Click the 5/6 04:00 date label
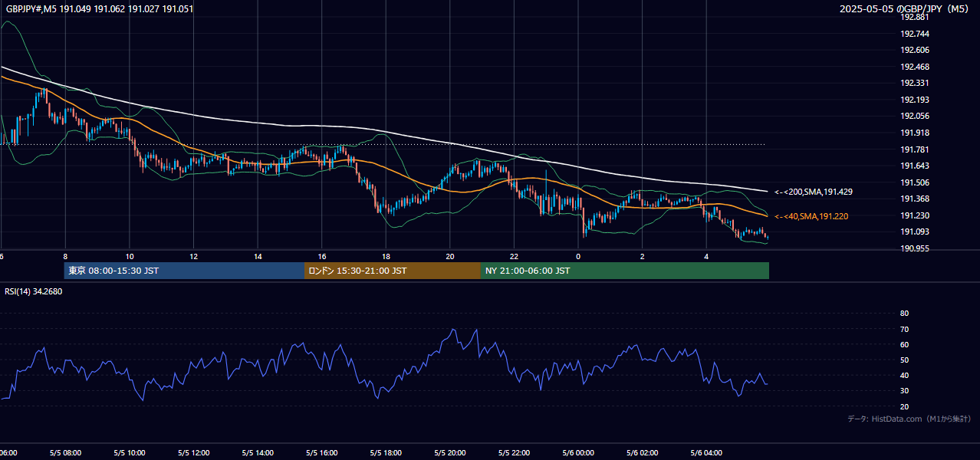980x460 pixels. (x=706, y=453)
